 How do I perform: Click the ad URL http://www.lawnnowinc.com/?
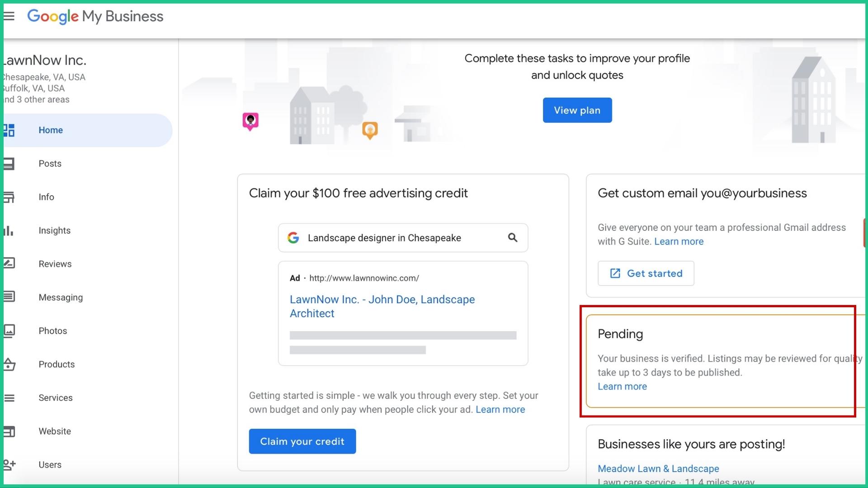364,278
